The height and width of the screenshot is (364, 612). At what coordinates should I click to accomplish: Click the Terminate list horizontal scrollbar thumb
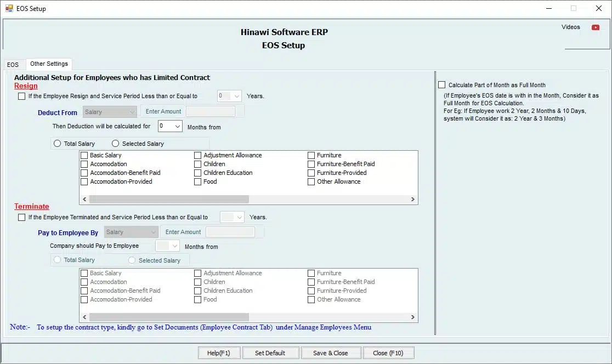point(169,317)
